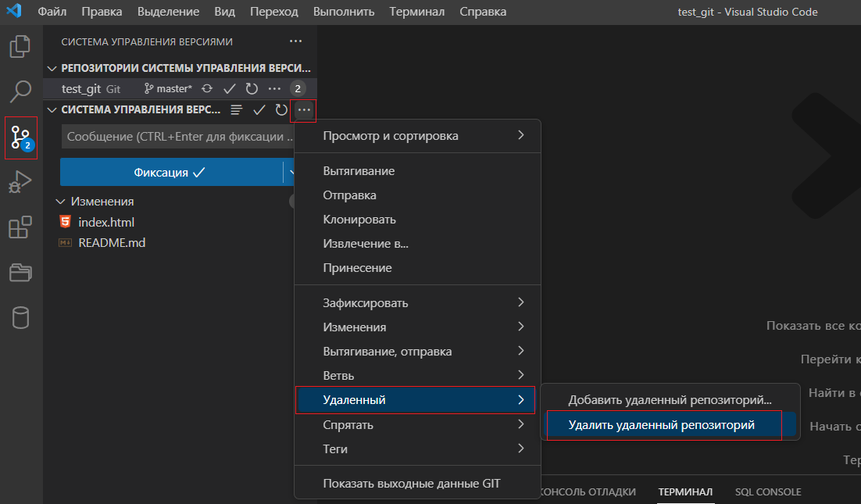Choose Отправка menu entry
The image size is (861, 504).
(x=418, y=195)
